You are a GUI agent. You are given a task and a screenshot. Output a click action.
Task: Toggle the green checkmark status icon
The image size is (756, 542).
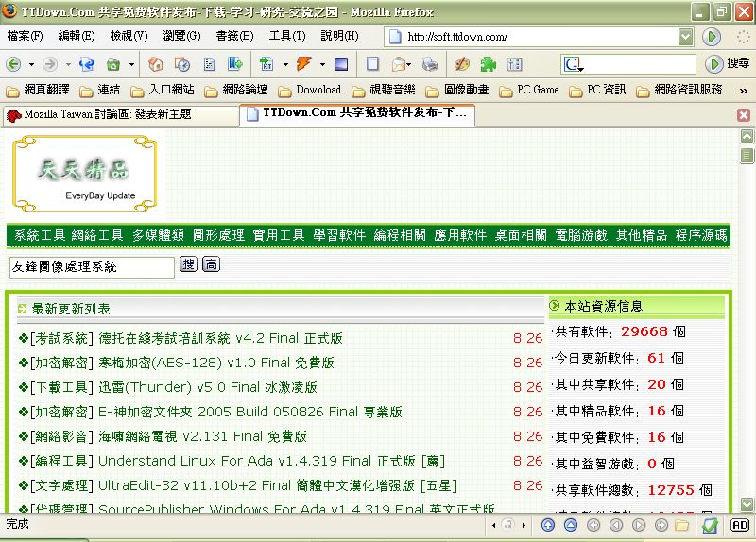point(710,525)
